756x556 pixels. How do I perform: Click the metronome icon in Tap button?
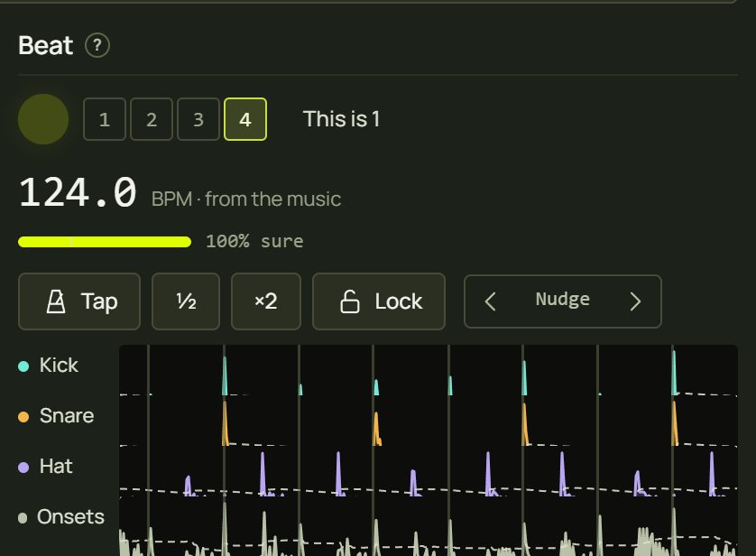[x=56, y=301]
